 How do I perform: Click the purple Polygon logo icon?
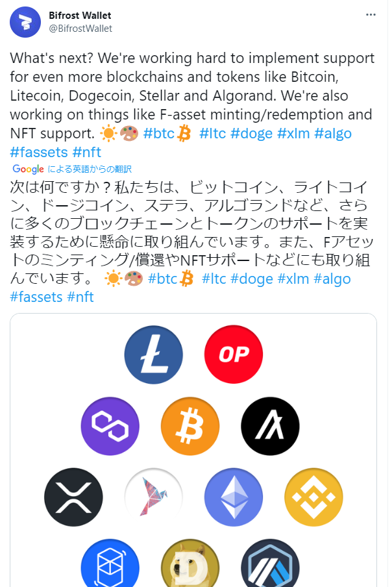point(110,426)
